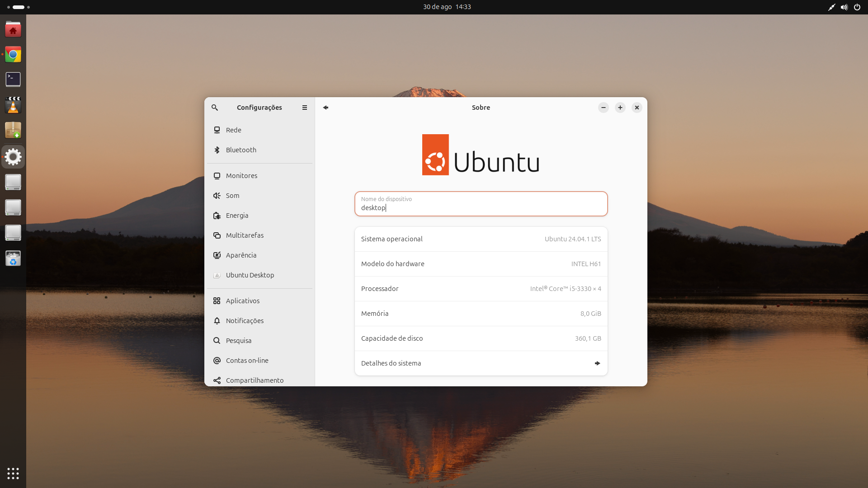Close the Configurações window
The image size is (868, 488).
(637, 108)
